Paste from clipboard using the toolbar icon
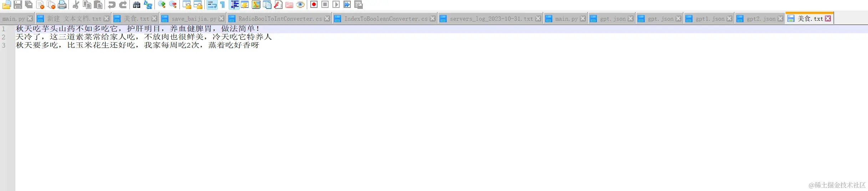Image resolution: width=868 pixels, height=191 pixels. (98, 5)
